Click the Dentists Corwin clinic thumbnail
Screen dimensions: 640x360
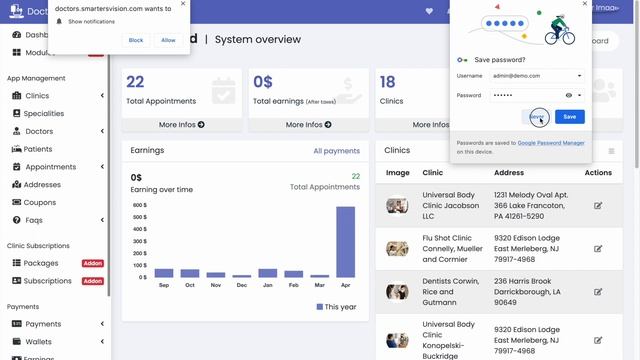(397, 291)
